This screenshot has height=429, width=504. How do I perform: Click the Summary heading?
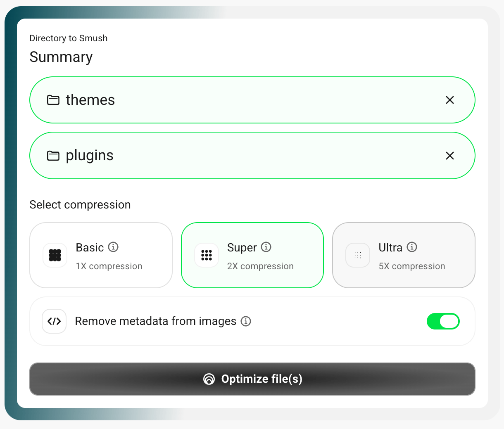[61, 57]
